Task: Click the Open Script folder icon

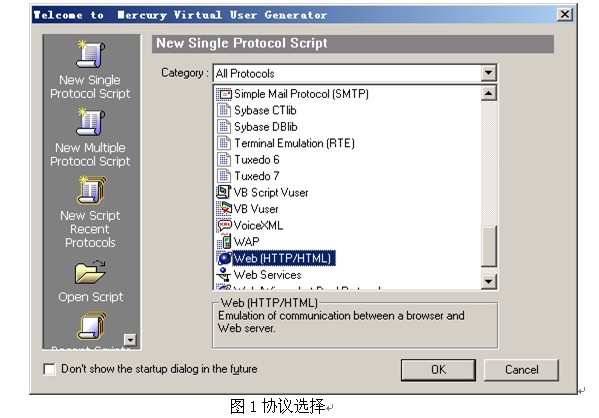Action: point(90,272)
